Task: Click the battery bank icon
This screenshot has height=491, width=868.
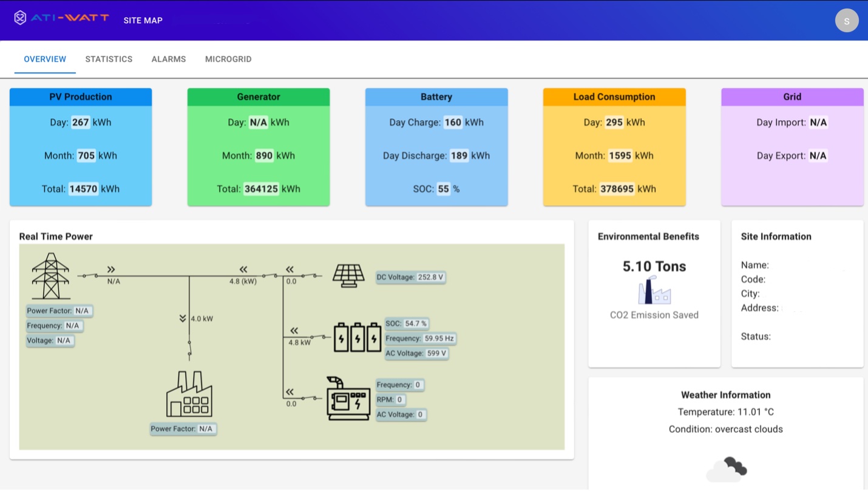Action: [x=358, y=337]
